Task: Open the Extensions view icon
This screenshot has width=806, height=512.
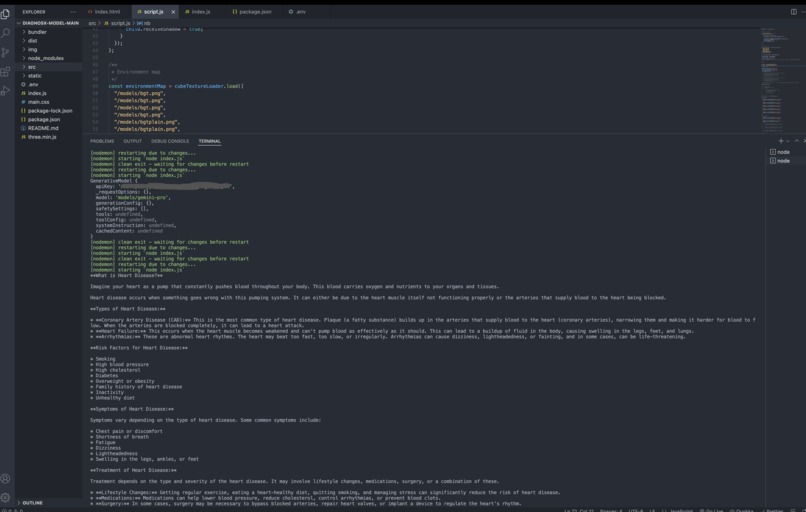Action: point(6,72)
